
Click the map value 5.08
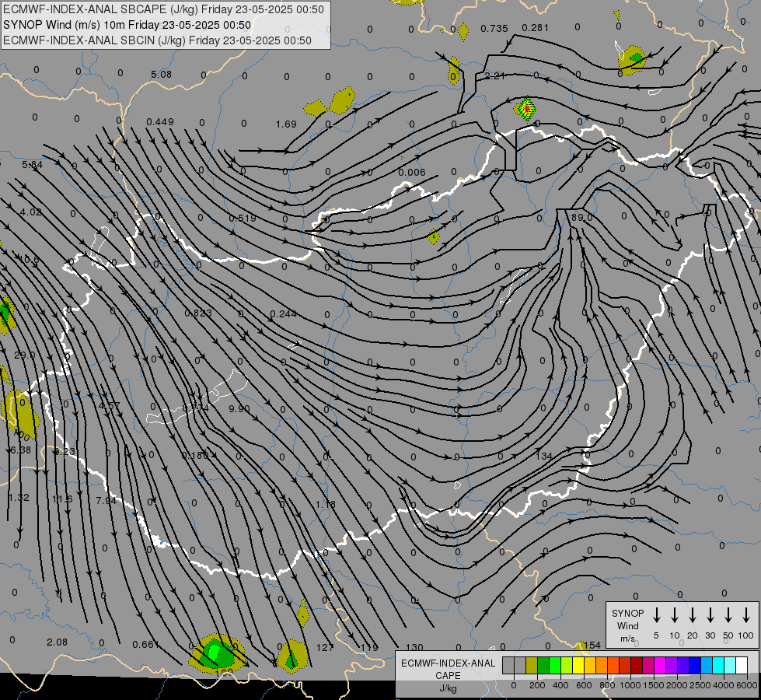pyautogui.click(x=161, y=75)
